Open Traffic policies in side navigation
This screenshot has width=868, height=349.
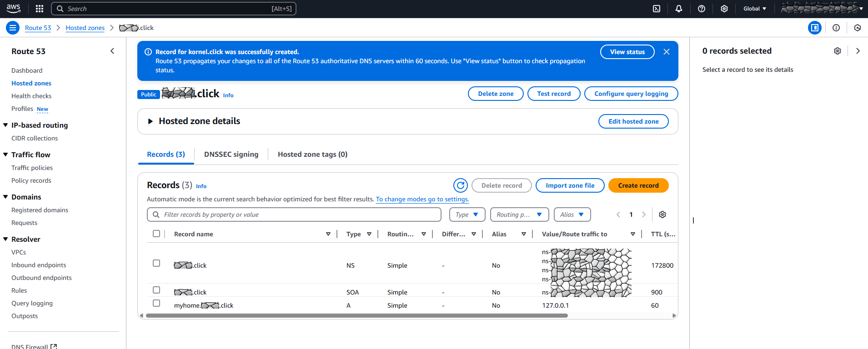pyautogui.click(x=32, y=168)
